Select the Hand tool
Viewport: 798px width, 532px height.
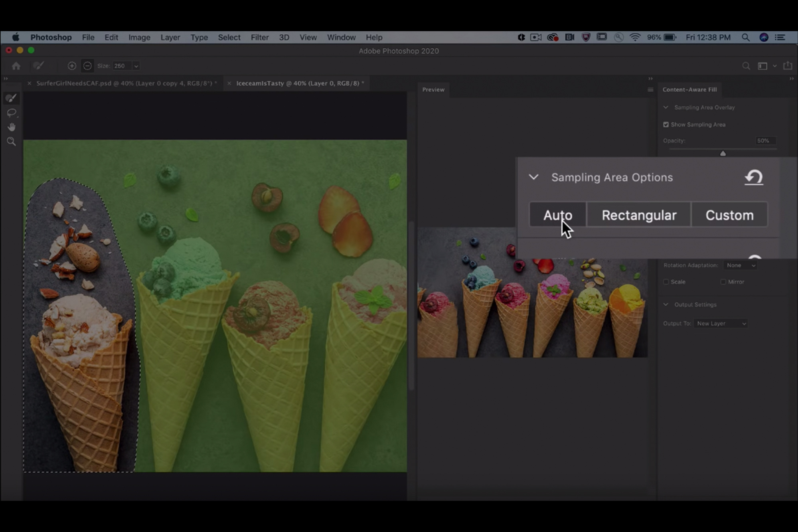pyautogui.click(x=11, y=127)
